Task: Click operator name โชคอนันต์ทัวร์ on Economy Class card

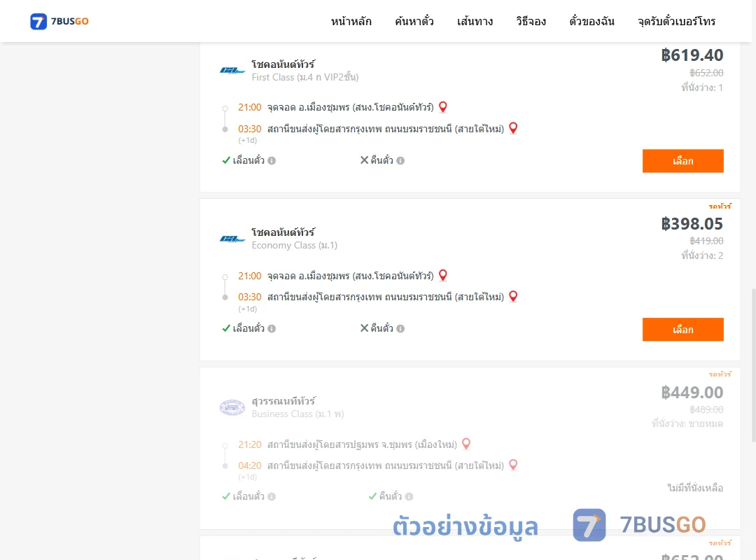Action: (283, 232)
